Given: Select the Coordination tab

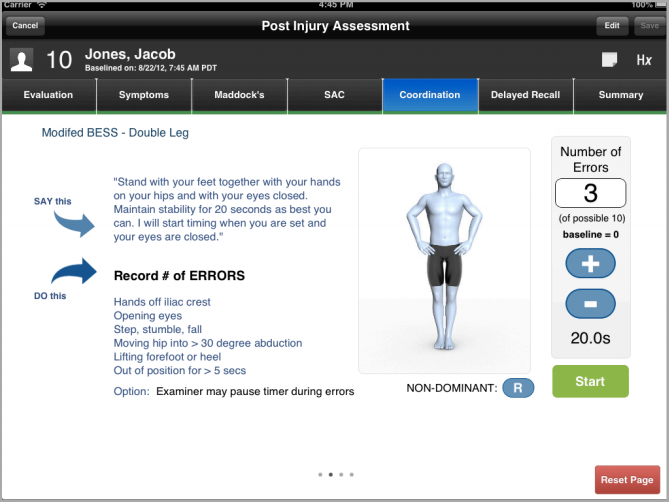Looking at the screenshot, I should coord(430,95).
